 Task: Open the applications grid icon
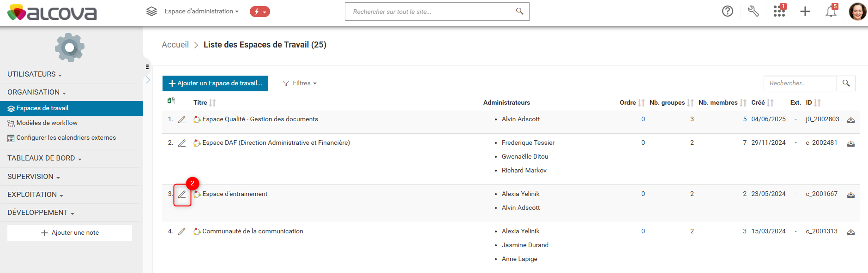[779, 11]
